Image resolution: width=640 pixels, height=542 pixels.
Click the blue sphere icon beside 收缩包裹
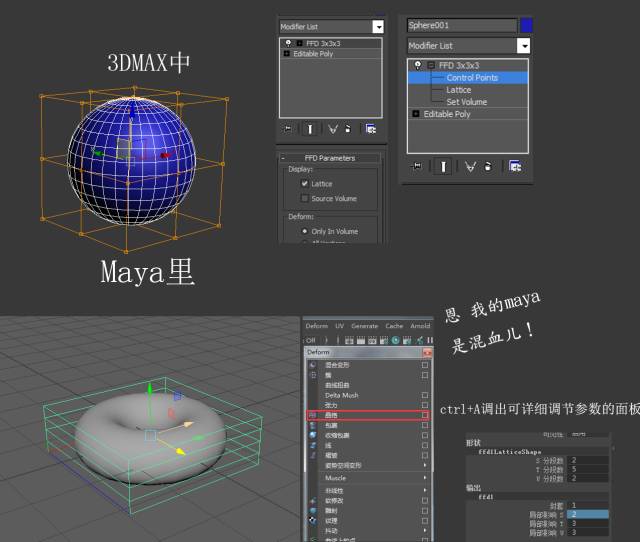313,435
